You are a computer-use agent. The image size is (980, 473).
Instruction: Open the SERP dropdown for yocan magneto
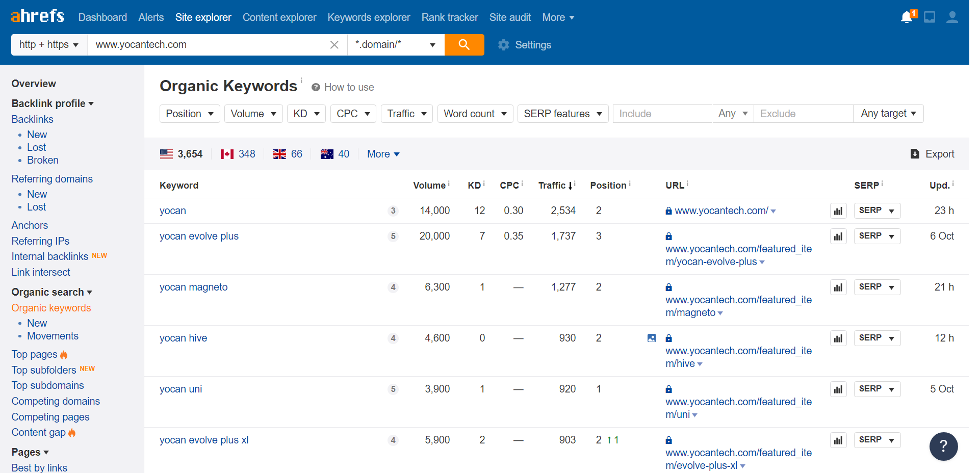coord(877,287)
